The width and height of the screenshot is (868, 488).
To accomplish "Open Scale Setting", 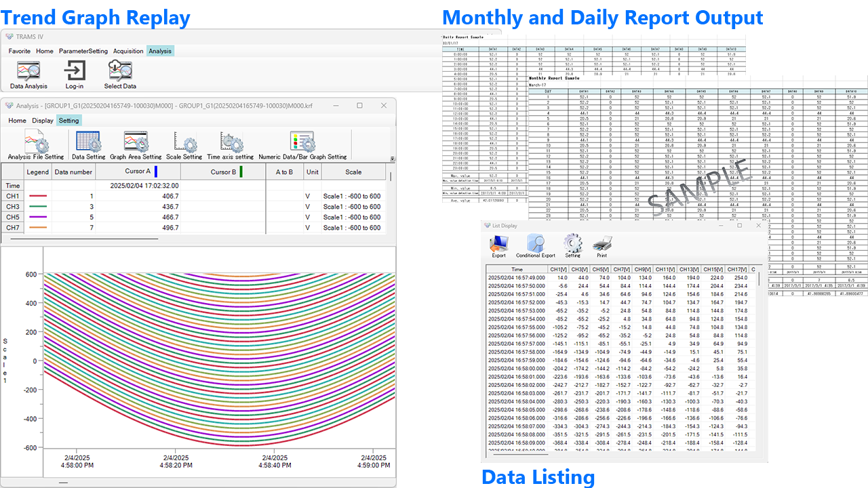I will tap(184, 146).
